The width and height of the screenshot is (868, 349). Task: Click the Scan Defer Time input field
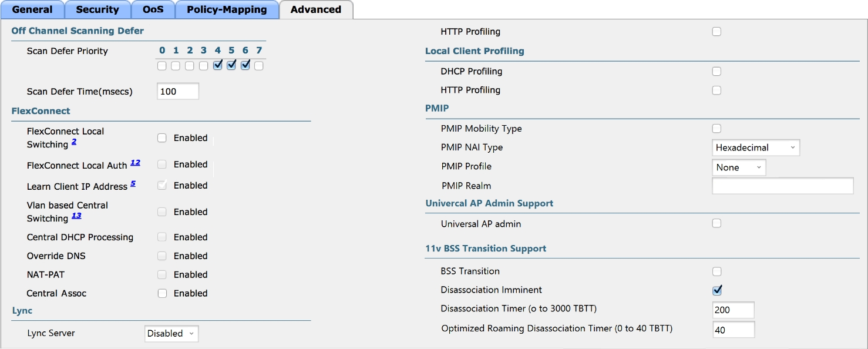pos(178,91)
